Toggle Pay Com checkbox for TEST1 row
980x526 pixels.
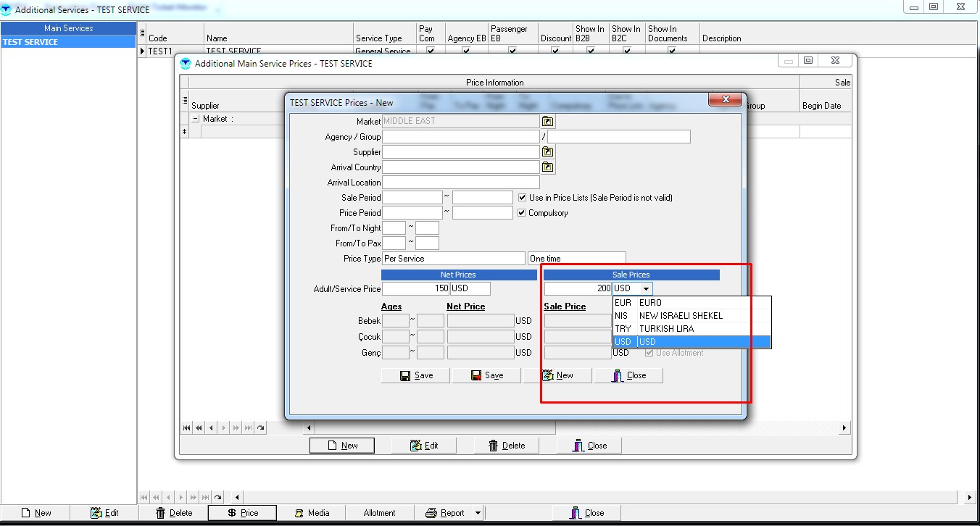pos(431,51)
